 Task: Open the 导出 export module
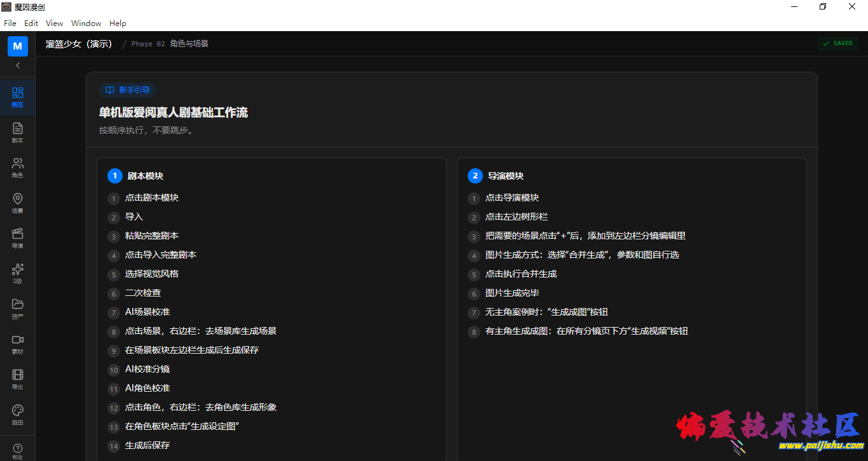(x=17, y=379)
